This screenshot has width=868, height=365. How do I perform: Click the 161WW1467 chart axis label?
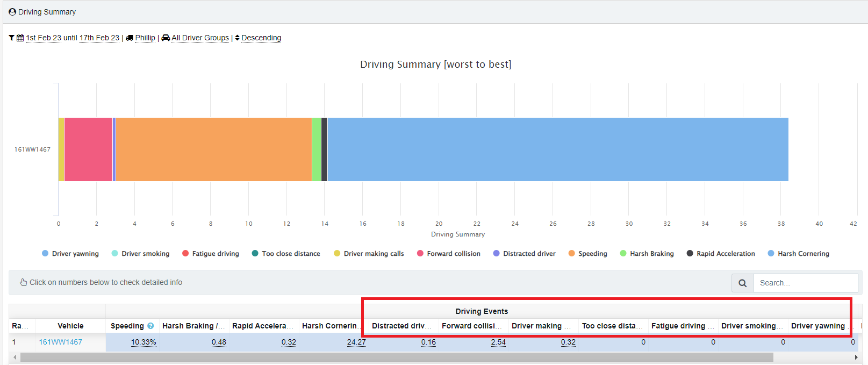(32, 149)
